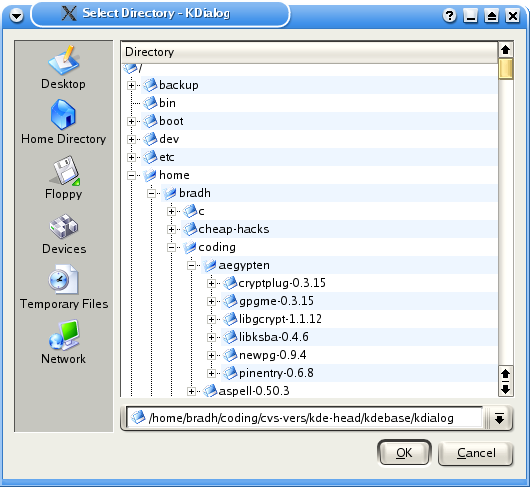
Task: Click the directory path input field
Action: pos(304,418)
